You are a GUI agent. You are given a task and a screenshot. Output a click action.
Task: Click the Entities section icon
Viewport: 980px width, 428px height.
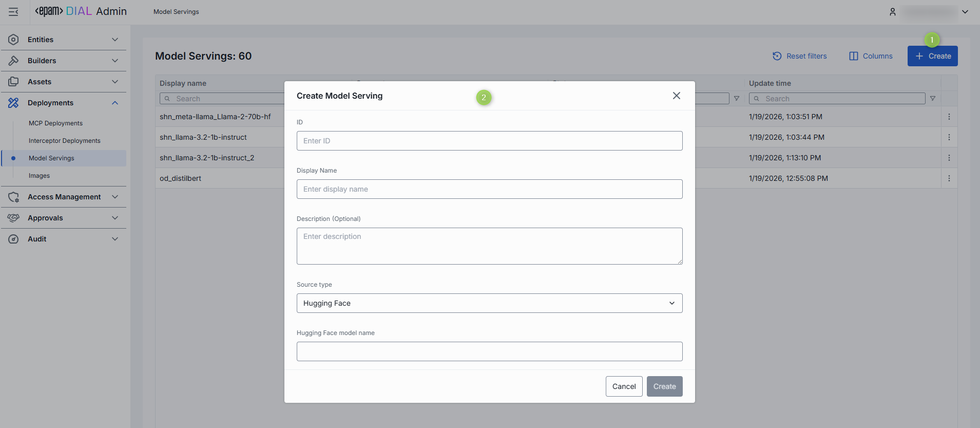coord(13,40)
